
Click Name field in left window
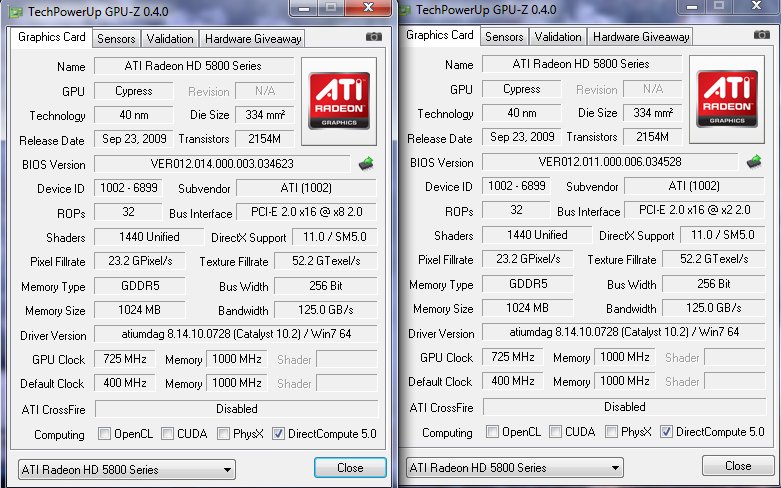194,66
